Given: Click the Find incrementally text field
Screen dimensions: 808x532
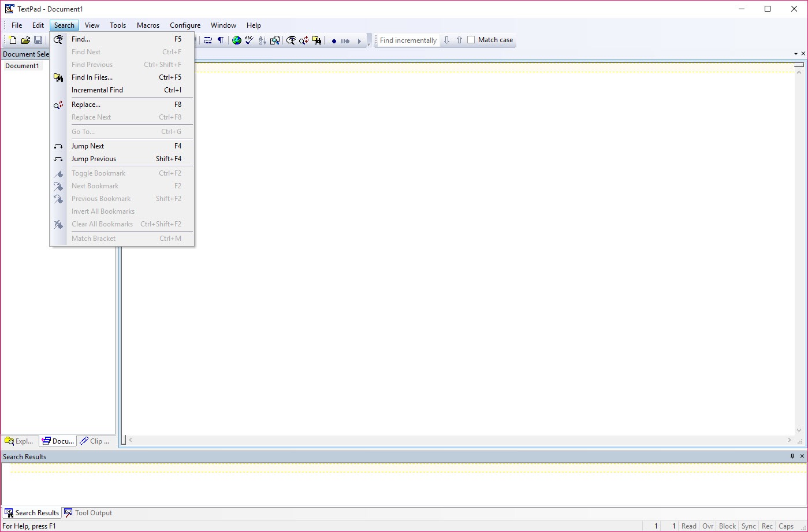Looking at the screenshot, I should point(408,40).
